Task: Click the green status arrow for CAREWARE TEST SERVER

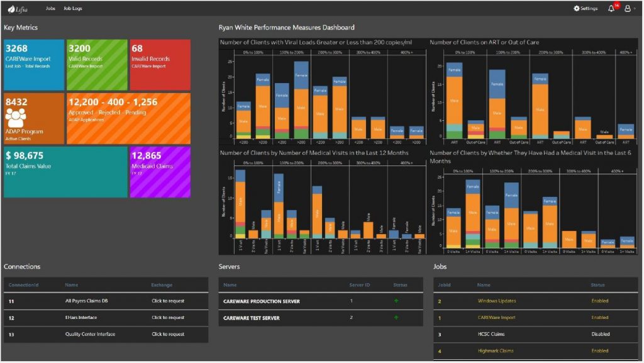Action: (397, 318)
